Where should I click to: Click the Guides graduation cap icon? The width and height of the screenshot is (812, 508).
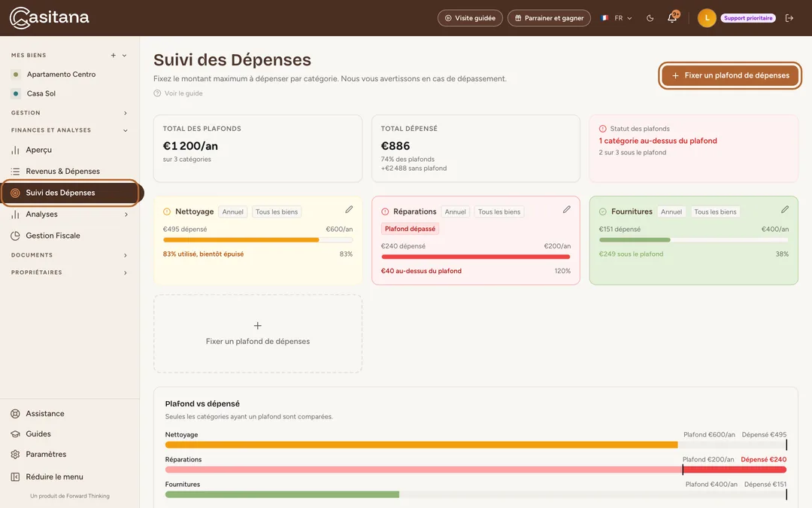pos(16,434)
